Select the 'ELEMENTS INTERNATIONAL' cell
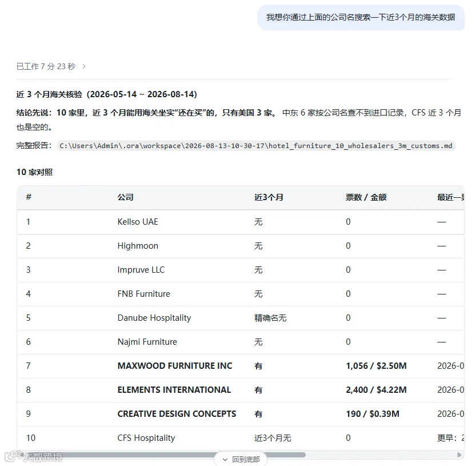This screenshot has width=476, height=466. [x=174, y=390]
